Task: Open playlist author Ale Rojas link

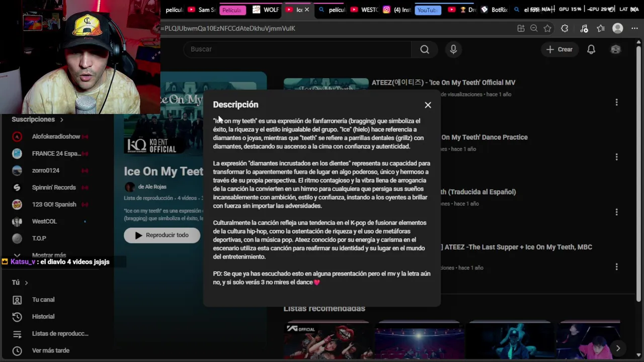Action: pyautogui.click(x=152, y=187)
